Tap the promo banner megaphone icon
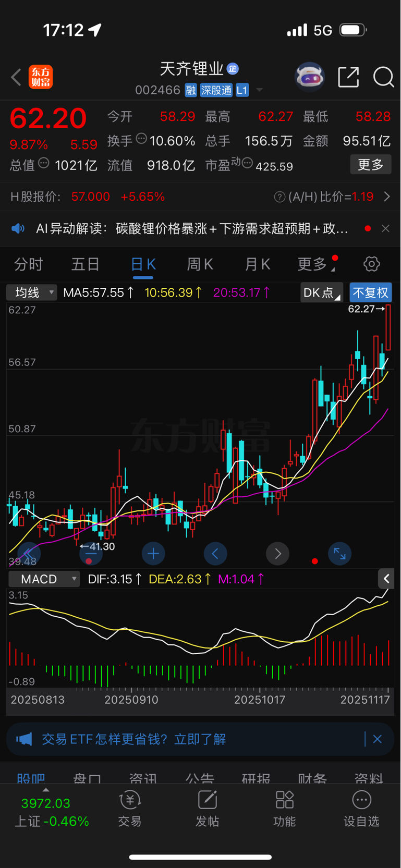Viewport: 401px width, 868px height. (x=24, y=739)
